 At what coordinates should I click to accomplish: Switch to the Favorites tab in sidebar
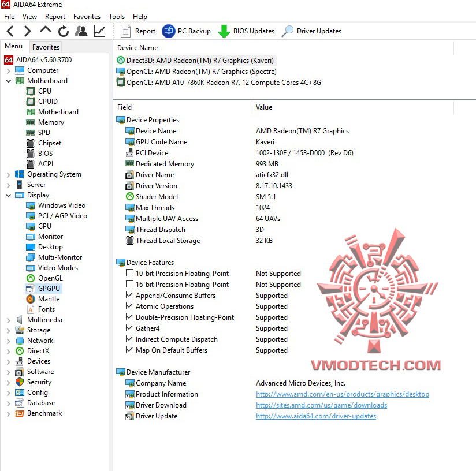[46, 47]
